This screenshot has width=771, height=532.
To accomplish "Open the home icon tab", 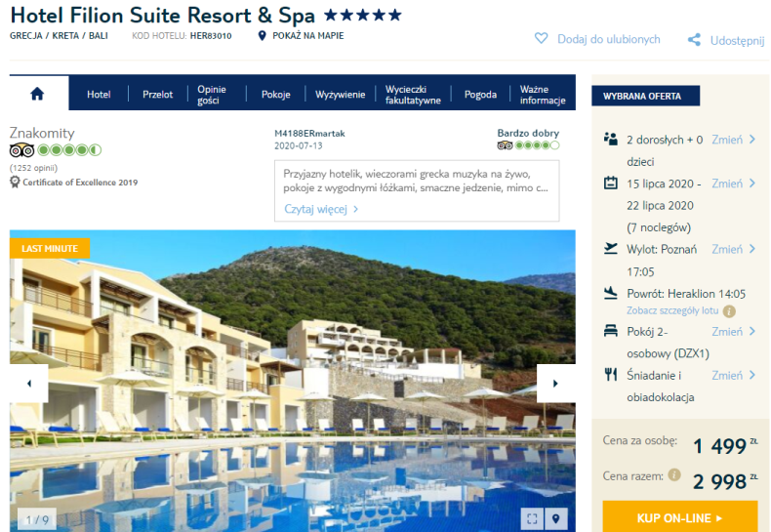I will (x=37, y=94).
